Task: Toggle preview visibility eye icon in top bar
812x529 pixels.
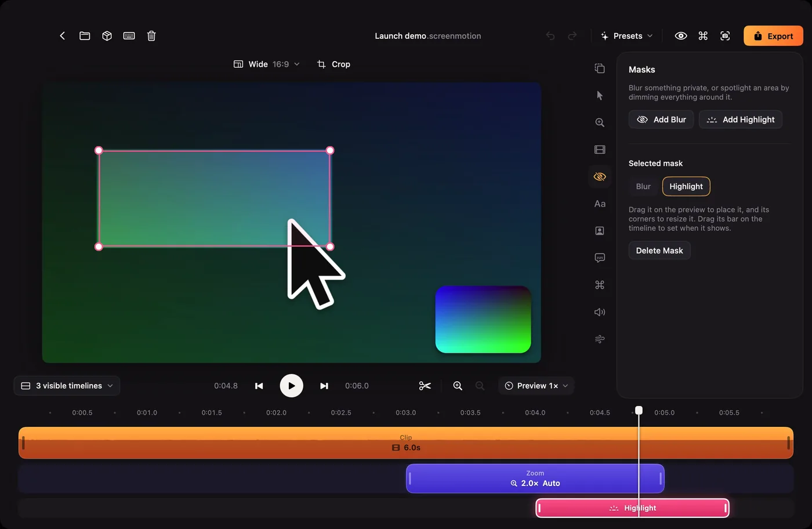Action: click(681, 36)
